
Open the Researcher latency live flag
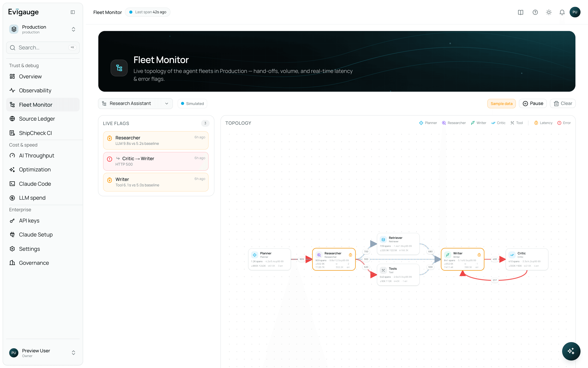pyautogui.click(x=156, y=140)
